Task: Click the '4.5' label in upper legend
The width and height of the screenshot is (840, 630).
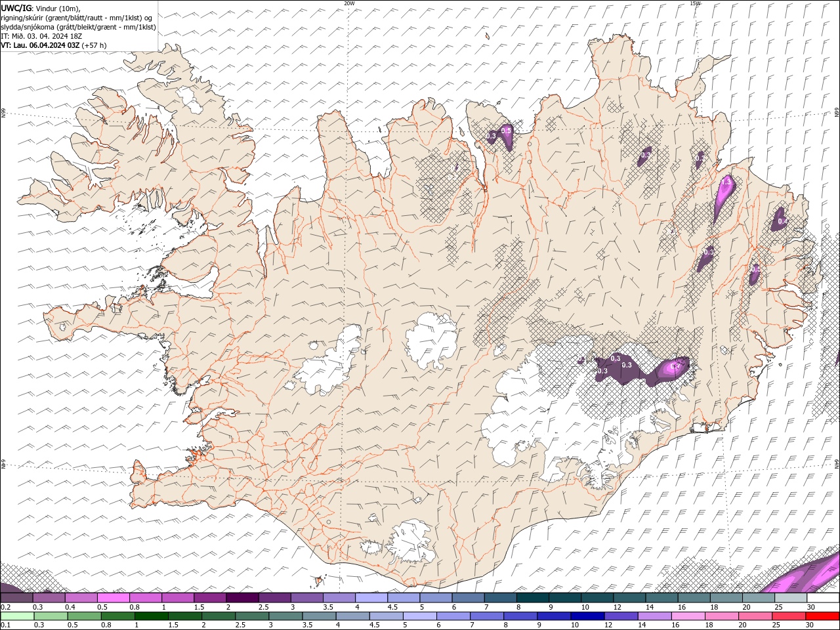Action: click(392, 607)
